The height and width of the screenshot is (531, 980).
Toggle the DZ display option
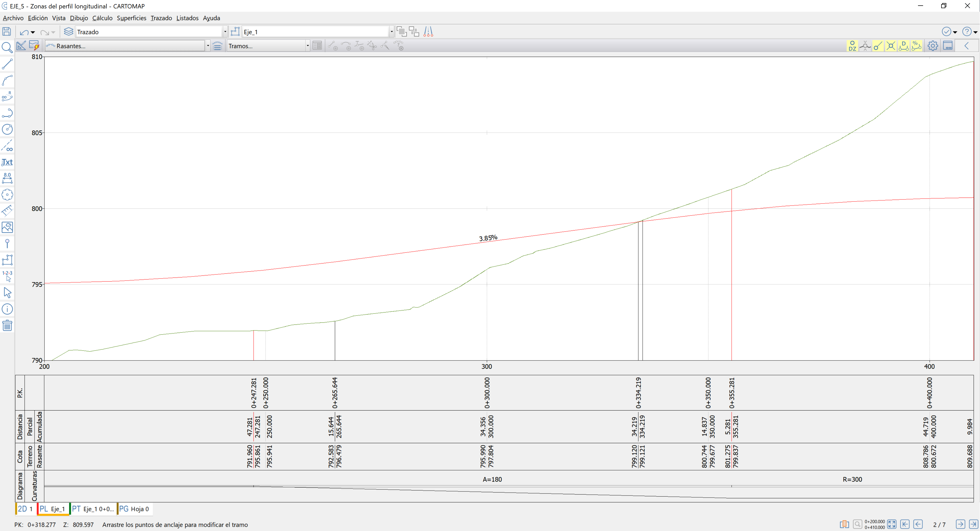click(x=852, y=46)
